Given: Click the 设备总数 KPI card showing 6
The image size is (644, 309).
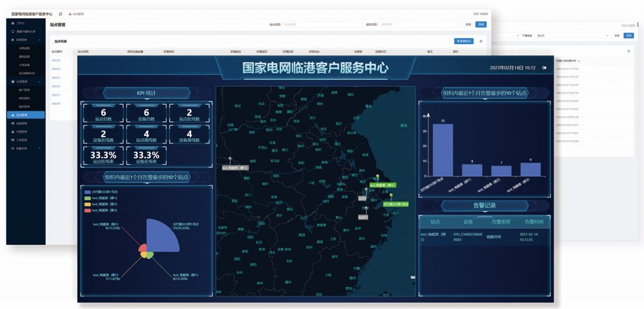Looking at the screenshot, I should (146, 113).
